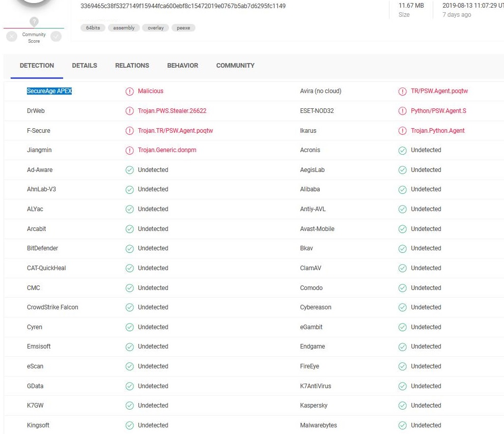Click the green check icon in the Kaspersky row
The width and height of the screenshot is (504, 434).
coord(402,406)
